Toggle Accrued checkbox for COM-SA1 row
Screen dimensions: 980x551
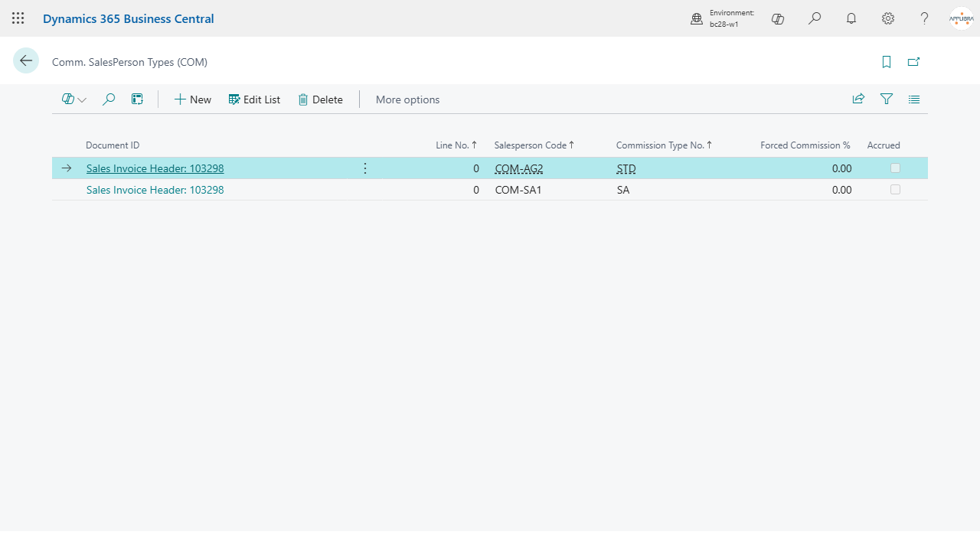point(895,190)
